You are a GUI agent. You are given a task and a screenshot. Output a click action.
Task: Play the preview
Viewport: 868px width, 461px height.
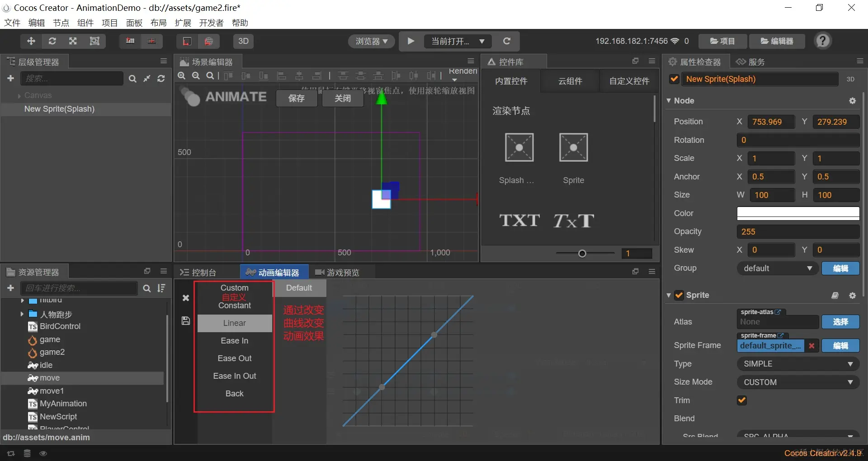click(411, 41)
